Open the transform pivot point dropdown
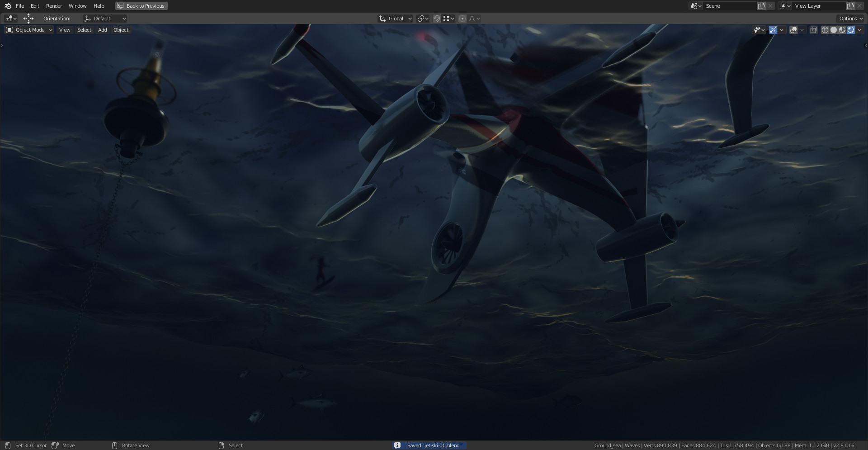The width and height of the screenshot is (868, 450). click(x=423, y=19)
